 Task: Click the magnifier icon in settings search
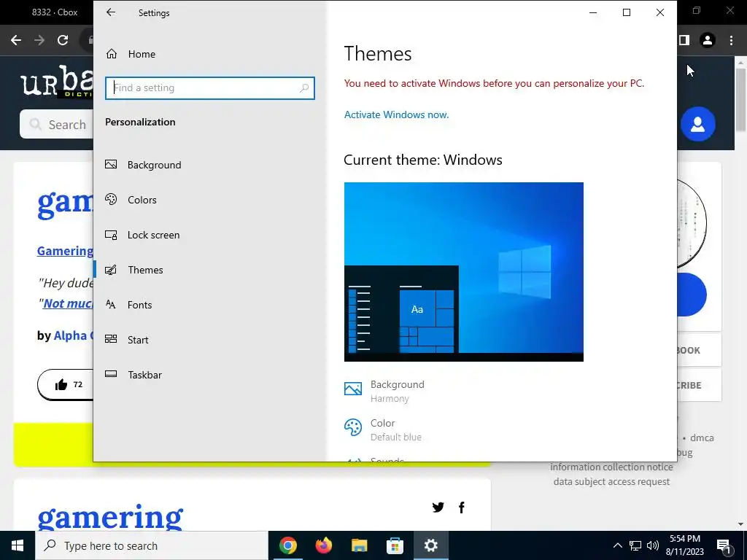304,88
